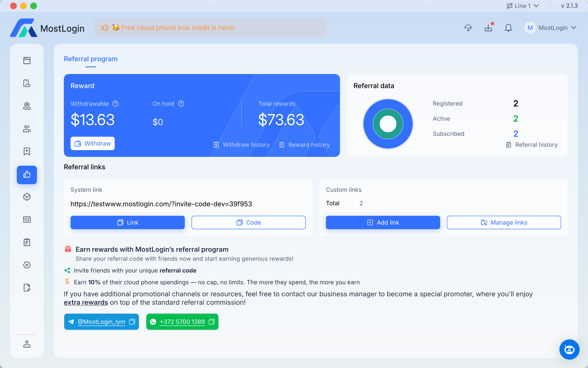Click the $0 on hold amount
This screenshot has height=368, width=588.
tap(158, 122)
